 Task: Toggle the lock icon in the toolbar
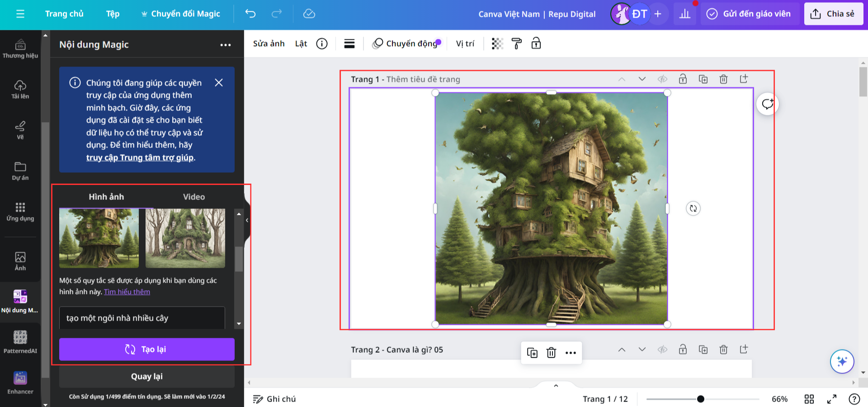[x=536, y=43]
